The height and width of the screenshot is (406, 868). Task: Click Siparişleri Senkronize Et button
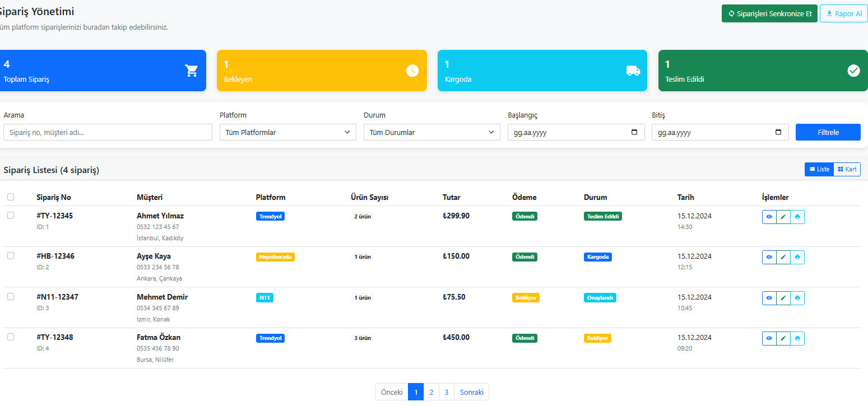point(769,13)
